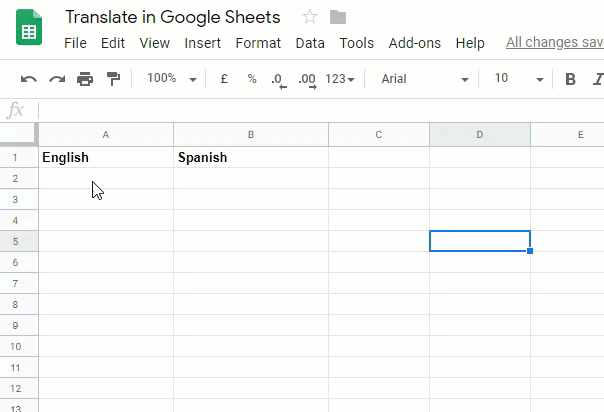
Task: Open the Google Sheets home icon
Action: pyautogui.click(x=29, y=27)
